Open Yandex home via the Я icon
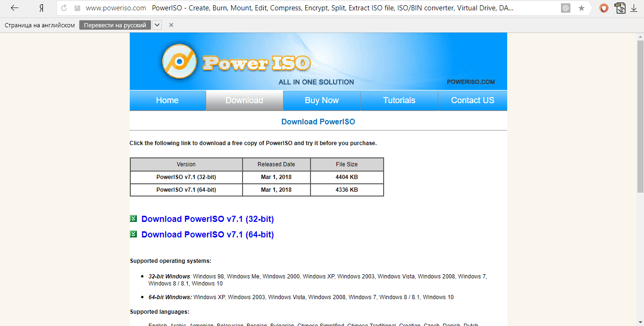This screenshot has width=644, height=326. (x=42, y=8)
